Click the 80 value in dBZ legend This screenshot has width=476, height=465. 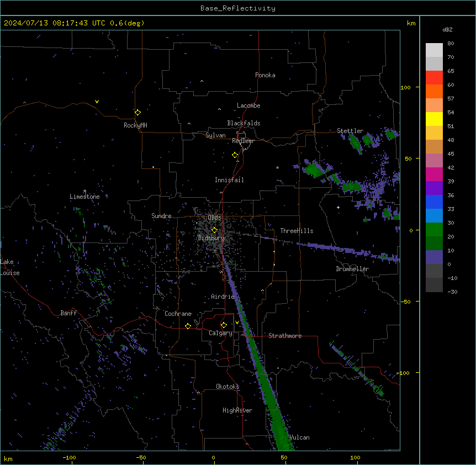(x=451, y=44)
